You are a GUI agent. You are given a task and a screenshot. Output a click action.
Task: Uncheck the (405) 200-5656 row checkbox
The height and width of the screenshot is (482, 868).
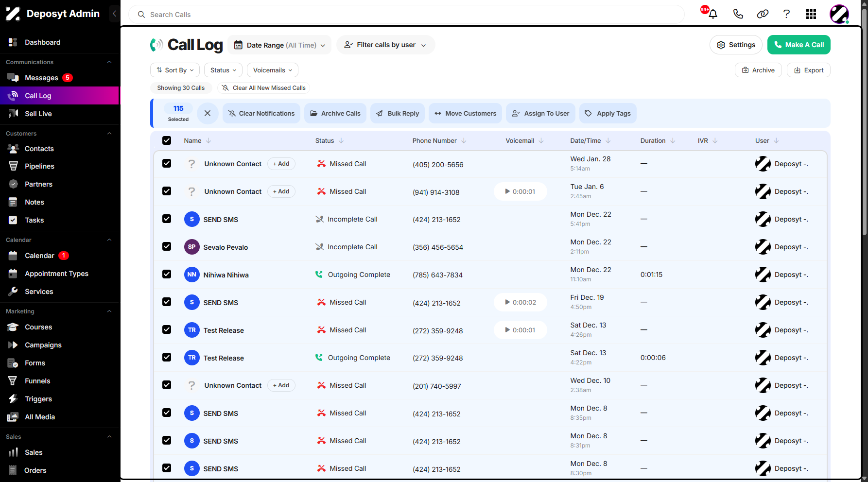(x=167, y=163)
